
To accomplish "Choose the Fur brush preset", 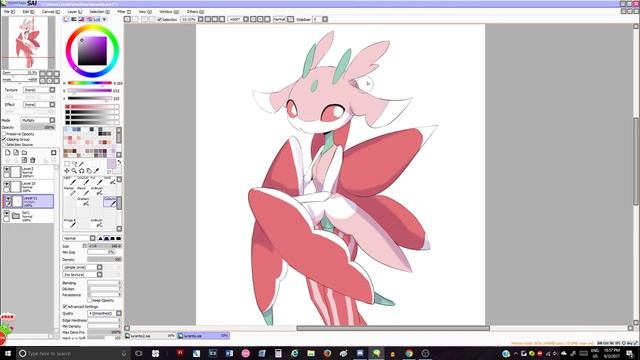I will pyautogui.click(x=96, y=180).
